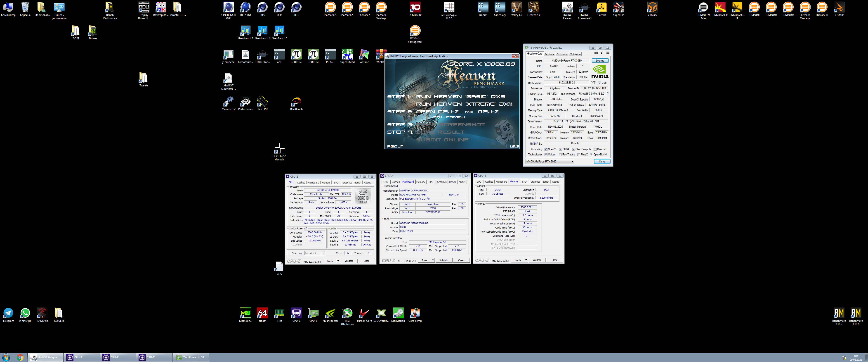Open the Telegram desktop icon
868x362 pixels.
pos(8,315)
